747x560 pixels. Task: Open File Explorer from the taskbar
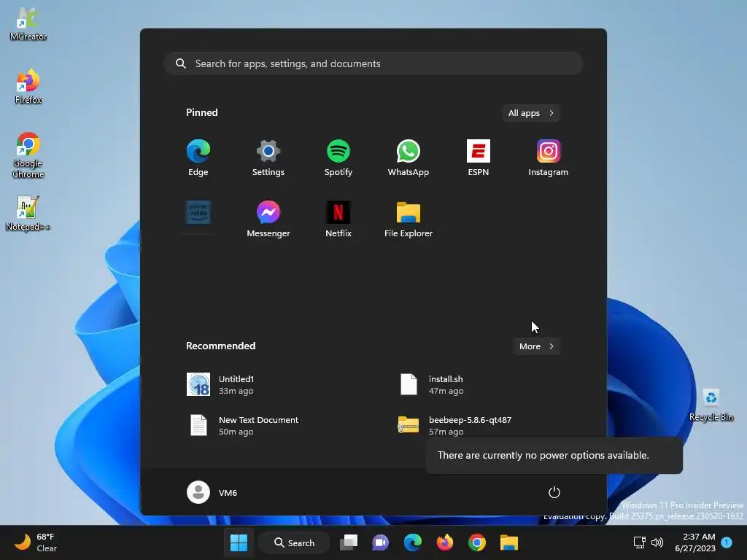508,542
